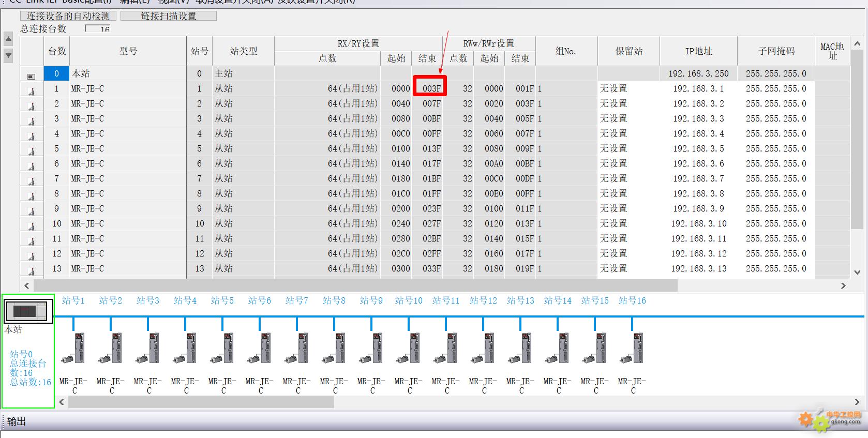Image resolution: width=868 pixels, height=438 pixels.
Task: Select the row icon for station 1 MR-JE-C
Action: point(31,91)
